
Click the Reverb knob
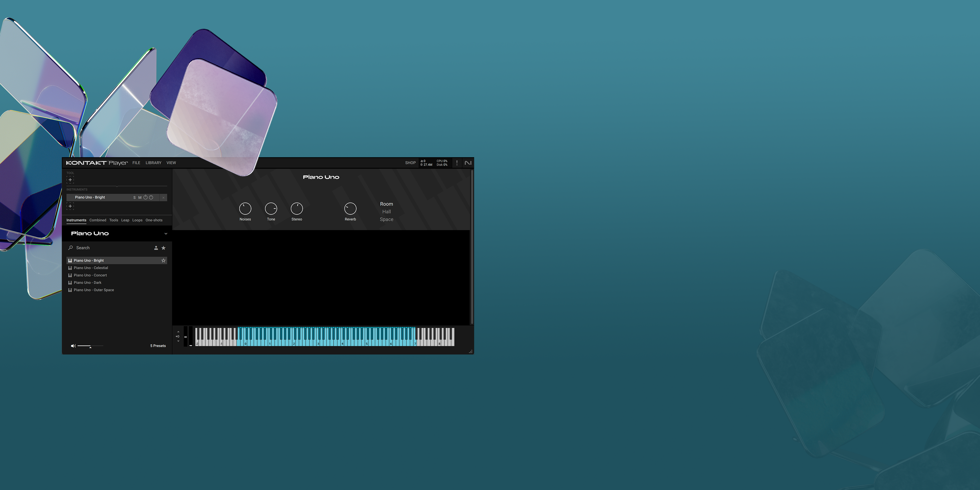point(350,209)
